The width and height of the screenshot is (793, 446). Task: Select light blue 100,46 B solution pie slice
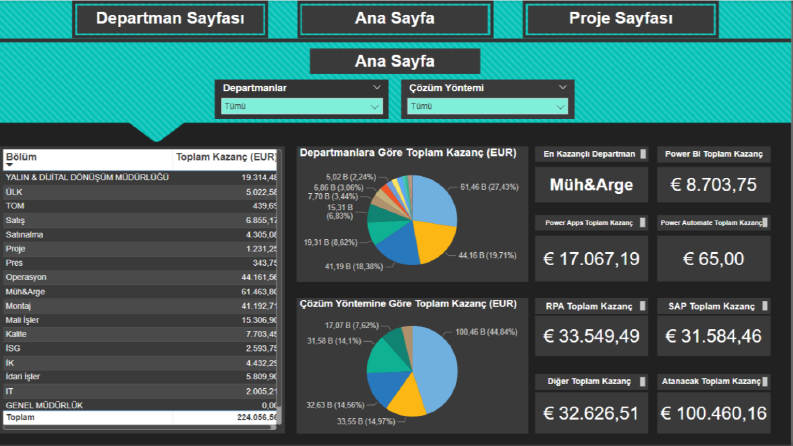[x=437, y=367]
